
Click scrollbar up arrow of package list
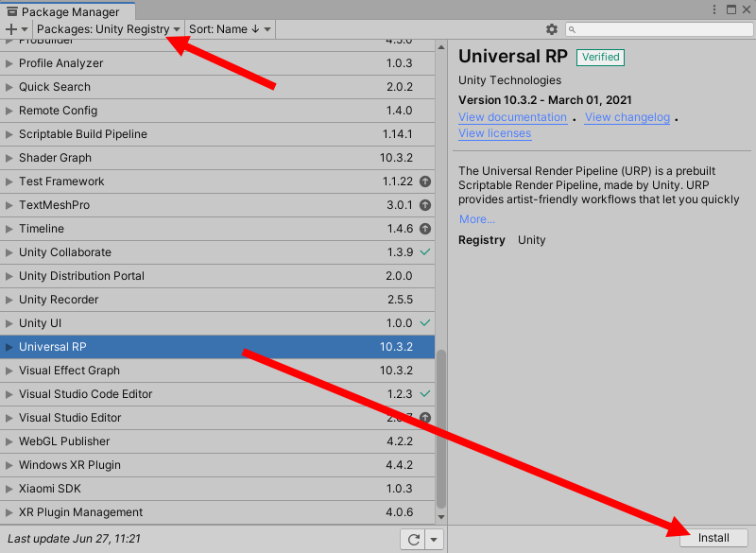click(440, 47)
